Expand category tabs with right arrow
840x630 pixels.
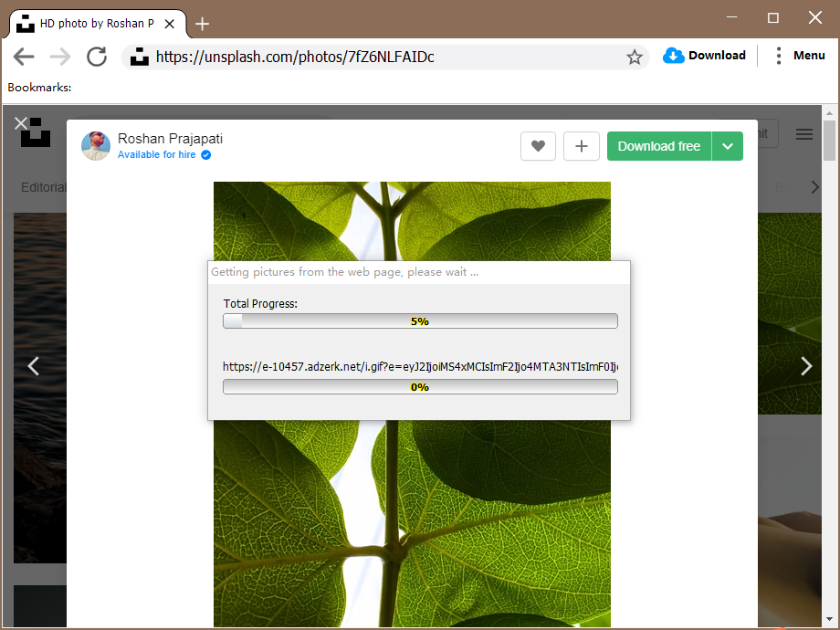click(x=814, y=187)
